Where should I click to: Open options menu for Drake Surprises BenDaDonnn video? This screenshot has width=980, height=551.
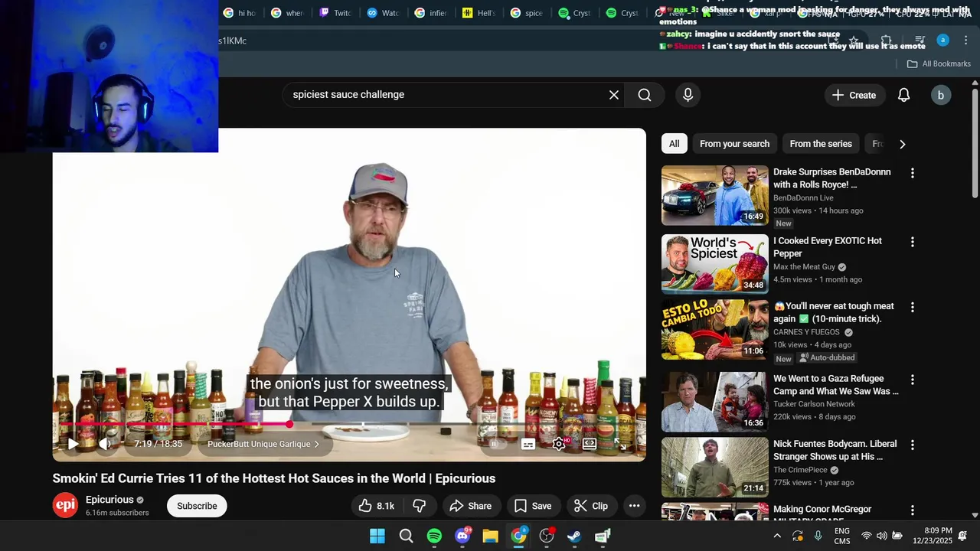[912, 174]
